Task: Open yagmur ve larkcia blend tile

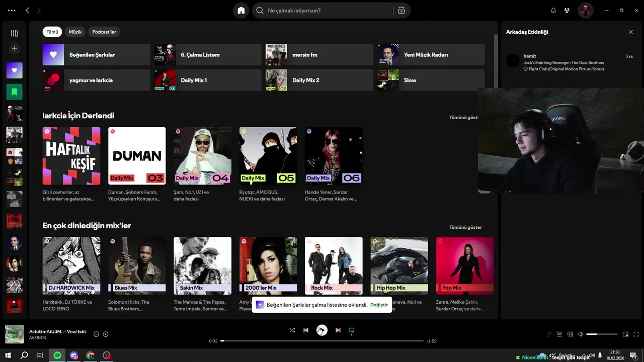Action: tap(97, 80)
